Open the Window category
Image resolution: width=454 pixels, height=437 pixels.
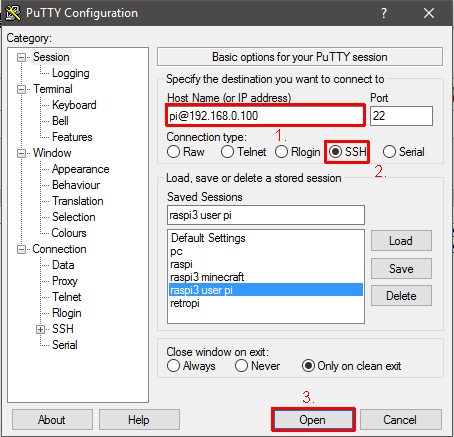[52, 153]
